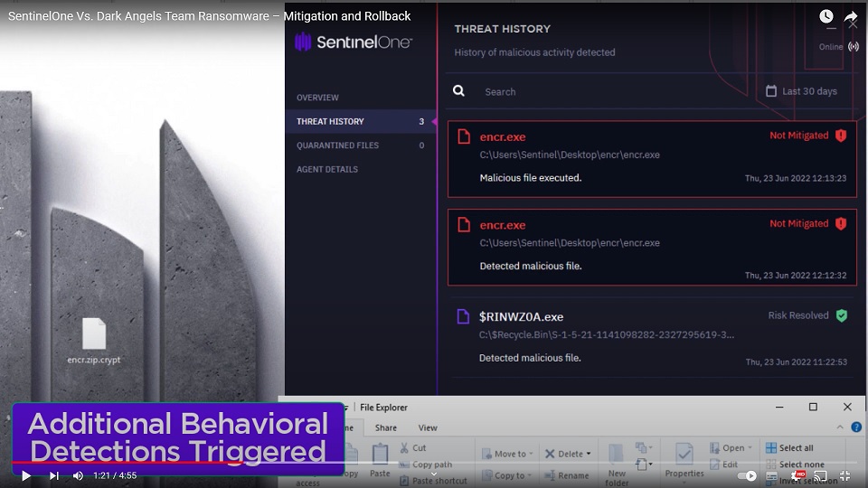This screenshot has width=868, height=488.
Task: Click the red Not Mitigated shield on first threat
Action: pyautogui.click(x=841, y=136)
